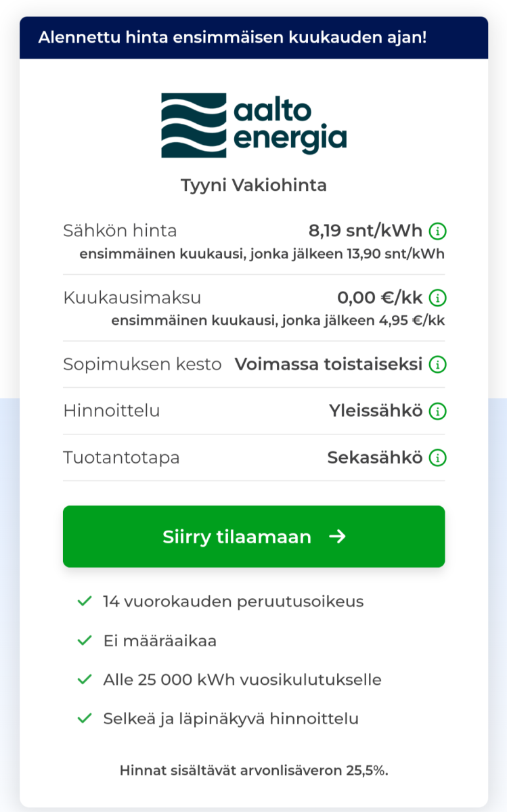Image resolution: width=507 pixels, height=812 pixels.
Task: Click checkmark beside Alle 25 000 kWh
Action: (85, 679)
